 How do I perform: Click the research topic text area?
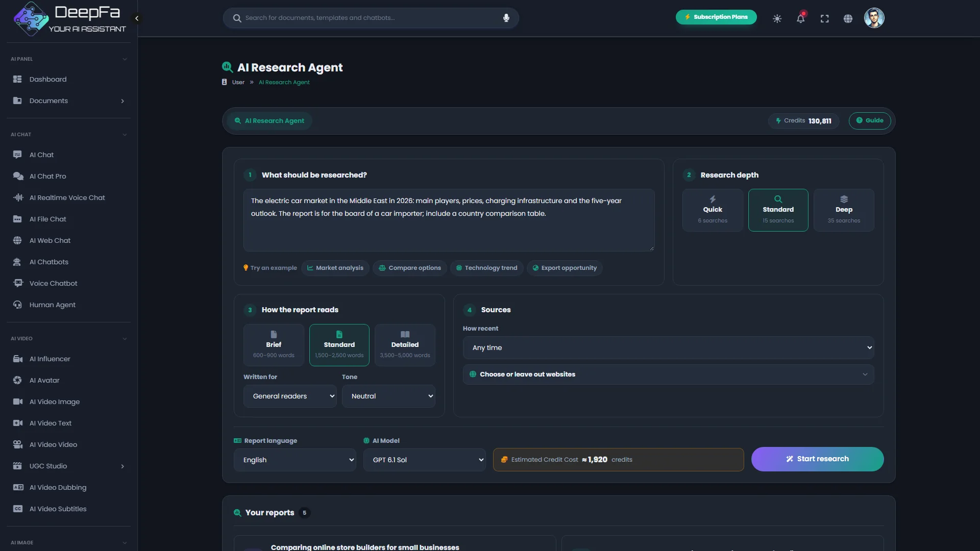[x=449, y=220]
